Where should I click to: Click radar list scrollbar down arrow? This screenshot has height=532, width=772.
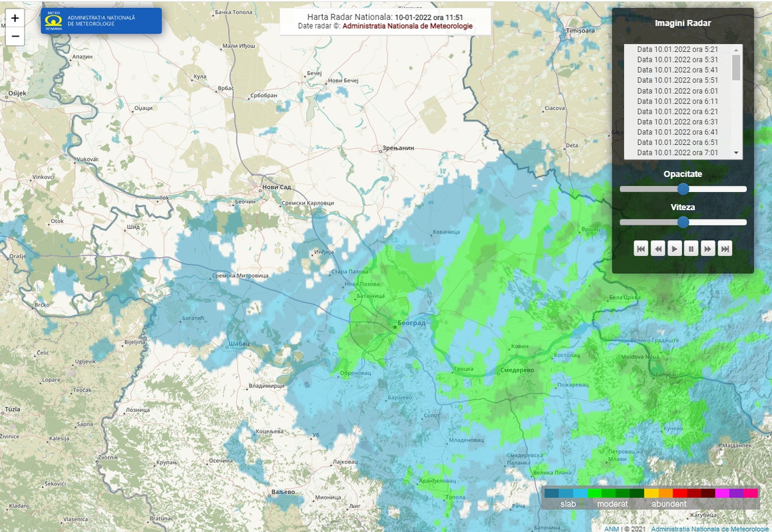[x=736, y=153]
